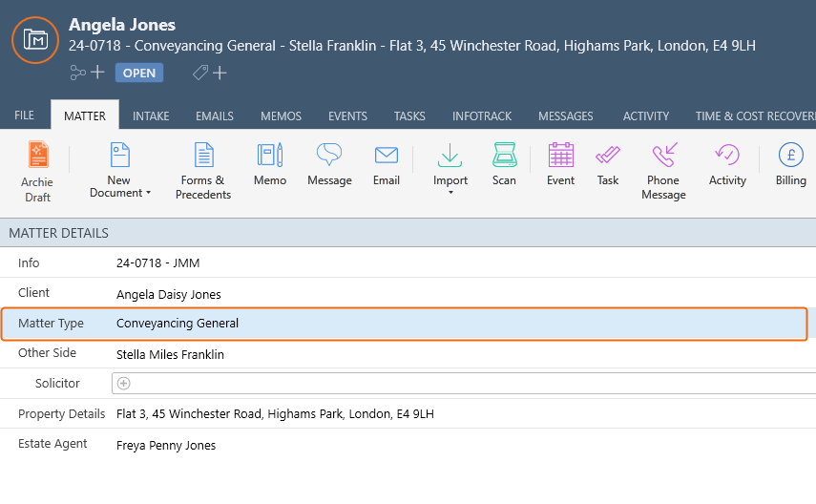The height and width of the screenshot is (504, 816).
Task: Start a Scan
Action: click(x=504, y=164)
